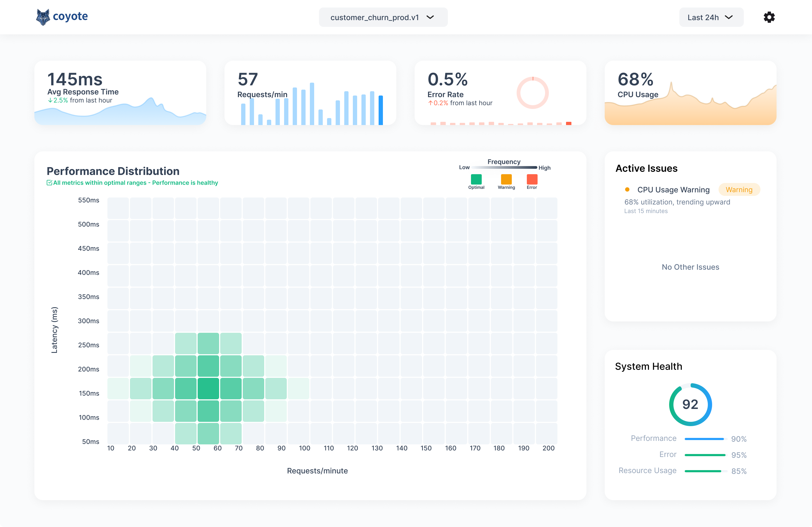
Task: Open the customer_churn_prod.v1 model selector
Action: click(x=383, y=17)
